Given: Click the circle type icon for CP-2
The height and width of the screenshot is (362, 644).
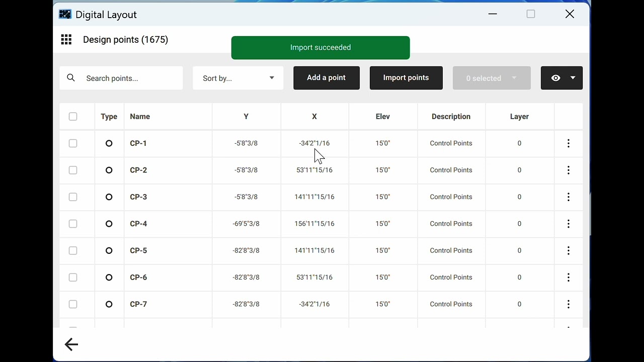Looking at the screenshot, I should (x=109, y=170).
